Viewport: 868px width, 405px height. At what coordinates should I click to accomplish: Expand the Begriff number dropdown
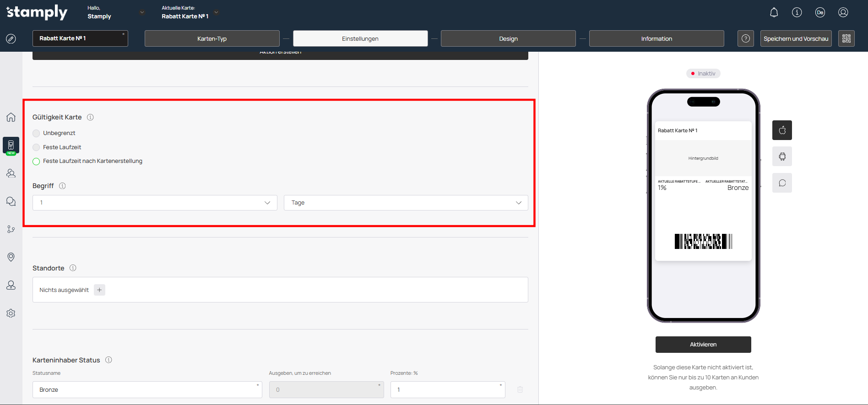155,203
